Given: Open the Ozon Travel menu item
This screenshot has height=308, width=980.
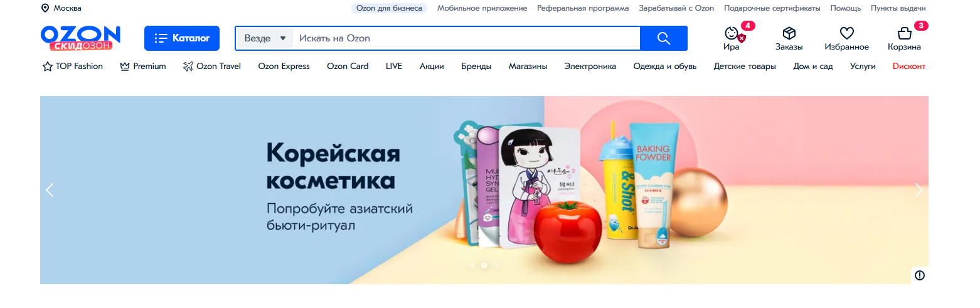Looking at the screenshot, I should 212,66.
